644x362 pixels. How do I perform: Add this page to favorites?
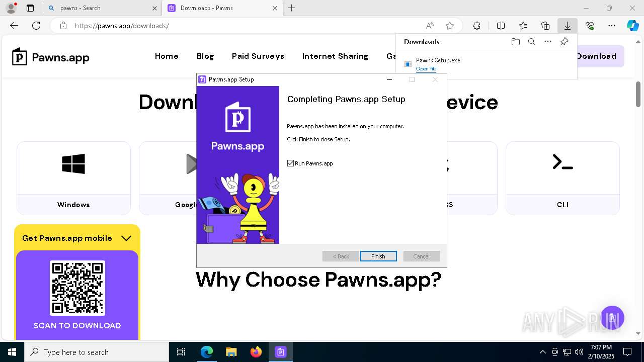[450, 26]
